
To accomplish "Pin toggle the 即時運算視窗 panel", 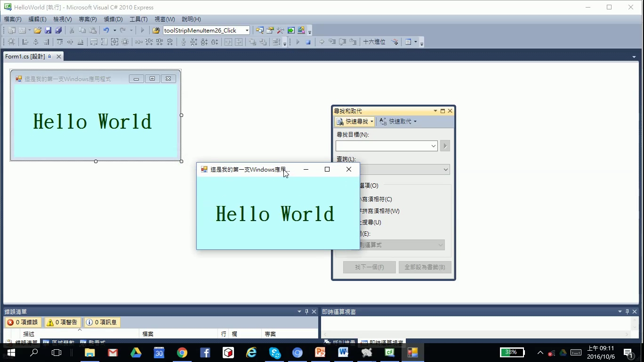I will (x=627, y=312).
